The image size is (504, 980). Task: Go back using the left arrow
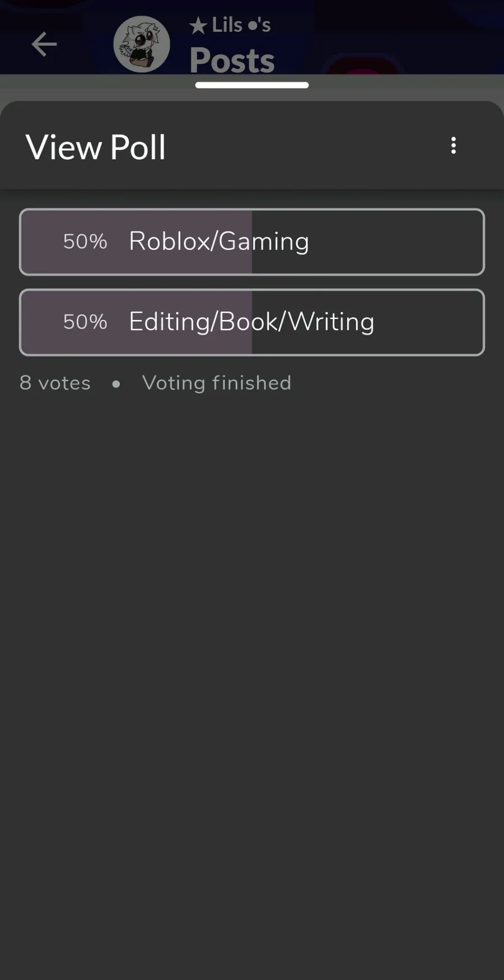pos(44,44)
